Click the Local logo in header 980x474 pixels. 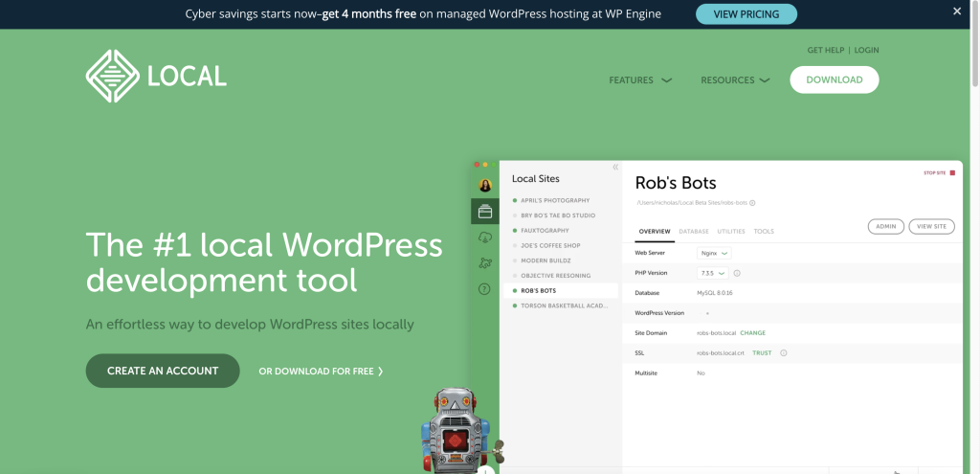click(x=156, y=77)
